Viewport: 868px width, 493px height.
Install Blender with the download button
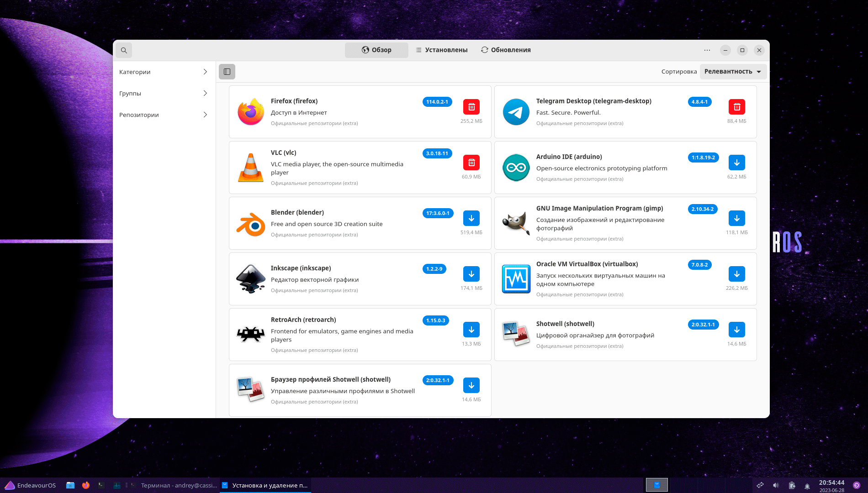(x=471, y=218)
